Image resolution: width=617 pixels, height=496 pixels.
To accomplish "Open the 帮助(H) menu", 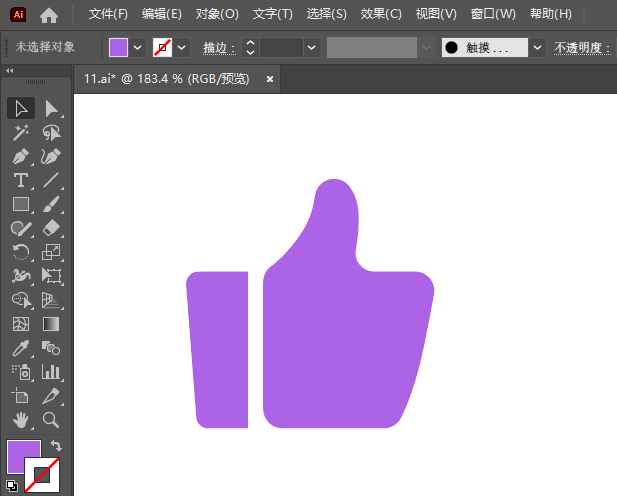I will (550, 14).
